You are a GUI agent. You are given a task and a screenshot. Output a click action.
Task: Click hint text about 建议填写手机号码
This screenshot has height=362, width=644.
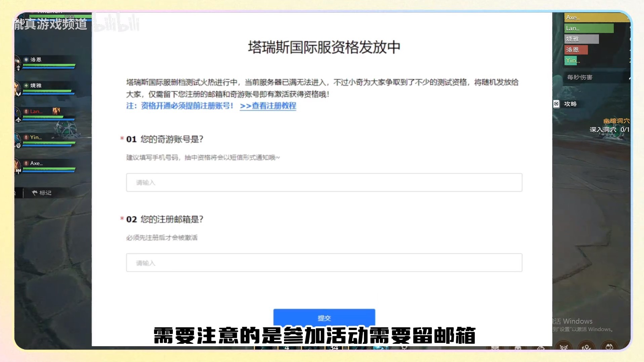pos(203,157)
